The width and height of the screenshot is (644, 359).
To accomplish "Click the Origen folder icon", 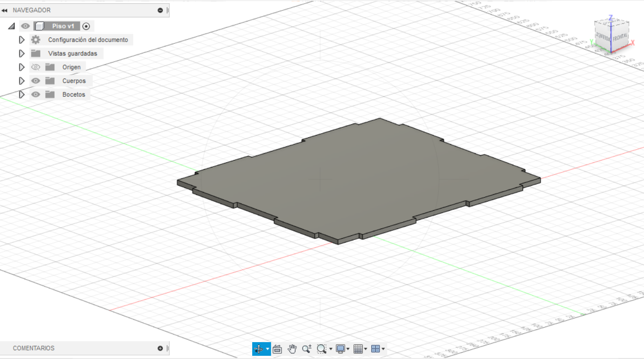I will coord(50,67).
